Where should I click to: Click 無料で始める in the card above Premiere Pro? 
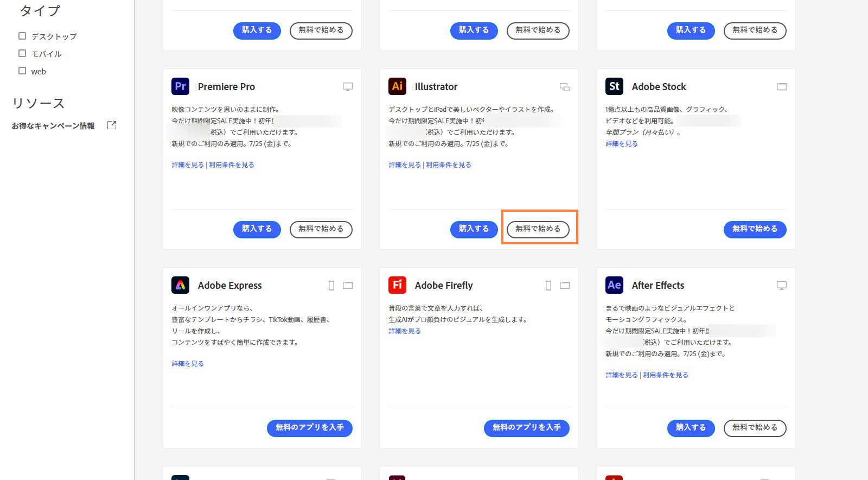321,30
